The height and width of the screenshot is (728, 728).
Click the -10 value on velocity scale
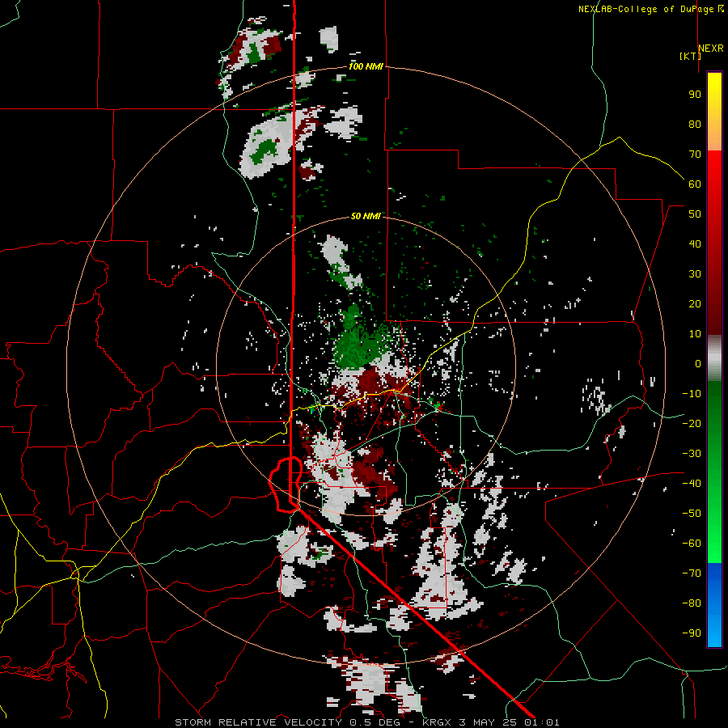[692, 394]
